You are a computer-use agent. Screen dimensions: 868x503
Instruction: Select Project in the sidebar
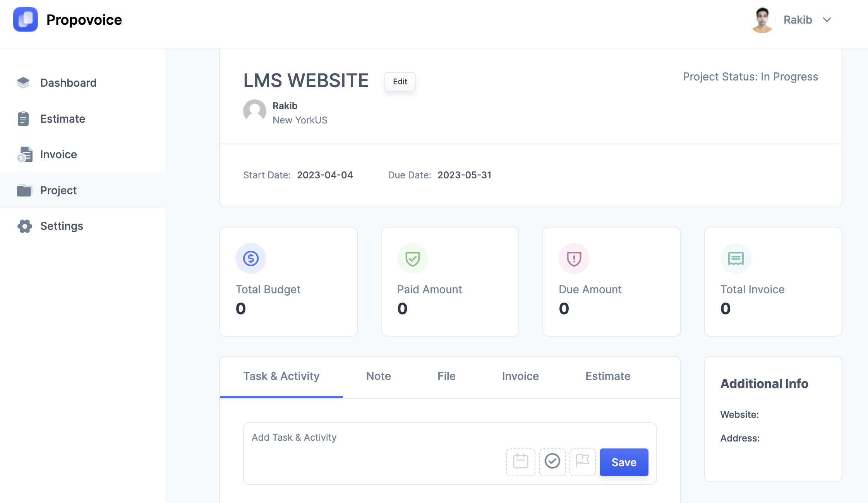click(x=82, y=190)
